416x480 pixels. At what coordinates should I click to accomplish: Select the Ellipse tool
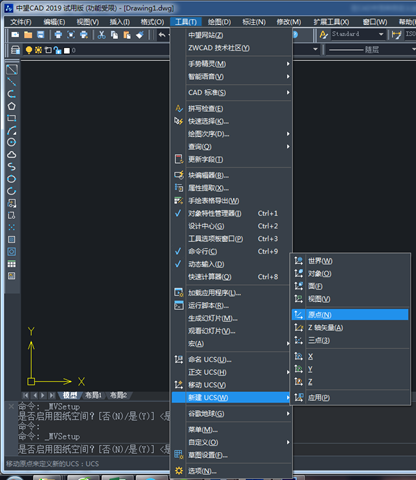coord(12,179)
